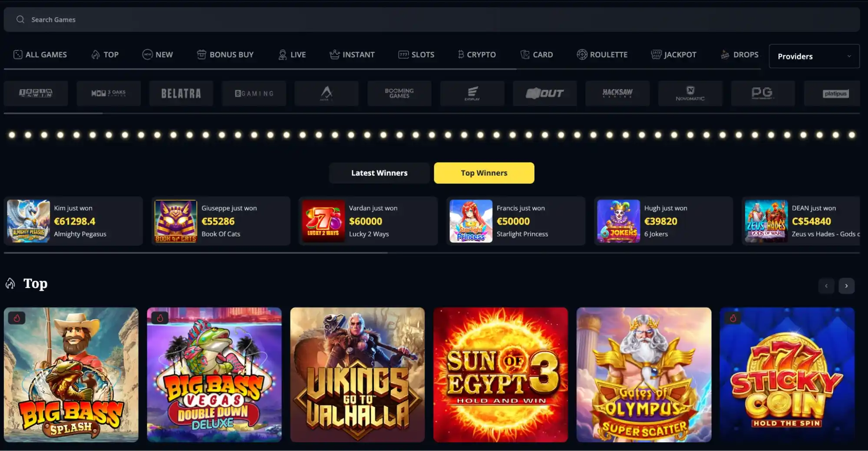Open the Belatra provider logo
The width and height of the screenshot is (868, 451).
pos(181,93)
